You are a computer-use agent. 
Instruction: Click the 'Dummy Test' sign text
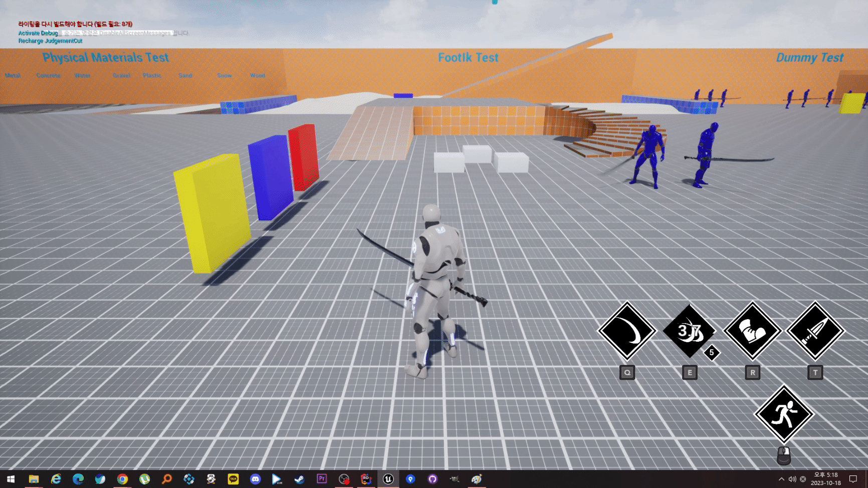pyautogui.click(x=810, y=58)
